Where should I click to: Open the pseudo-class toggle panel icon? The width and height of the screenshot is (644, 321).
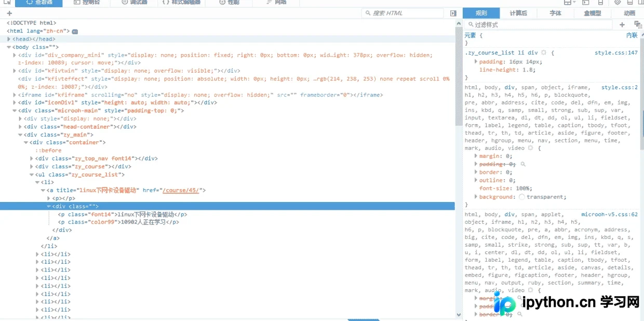click(x=637, y=24)
